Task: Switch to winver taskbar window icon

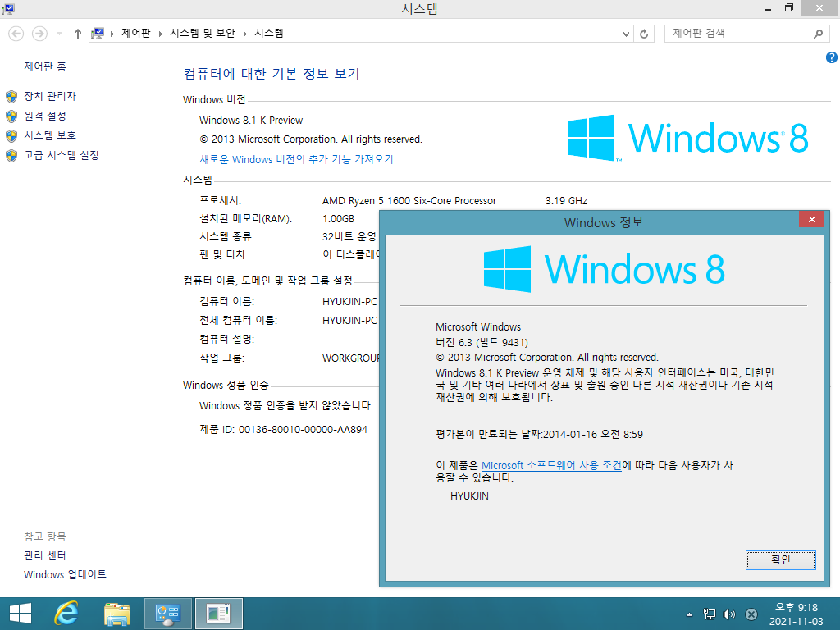Action: tap(218, 614)
